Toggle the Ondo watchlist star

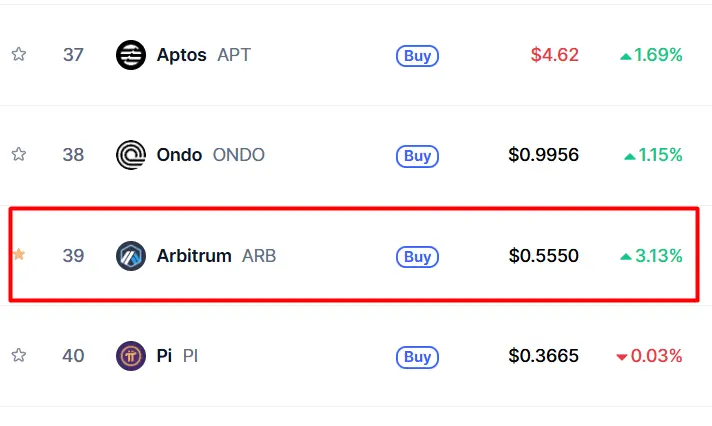click(19, 154)
